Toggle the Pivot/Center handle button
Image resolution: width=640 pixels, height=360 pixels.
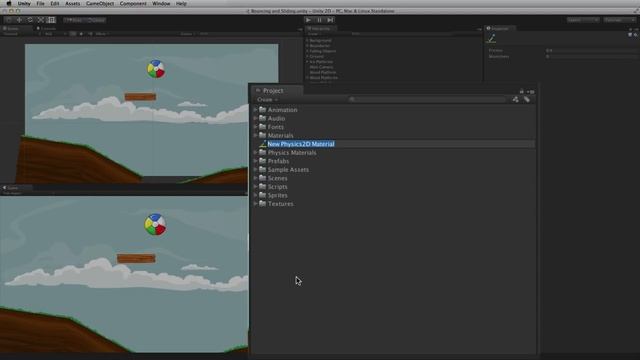click(x=74, y=20)
